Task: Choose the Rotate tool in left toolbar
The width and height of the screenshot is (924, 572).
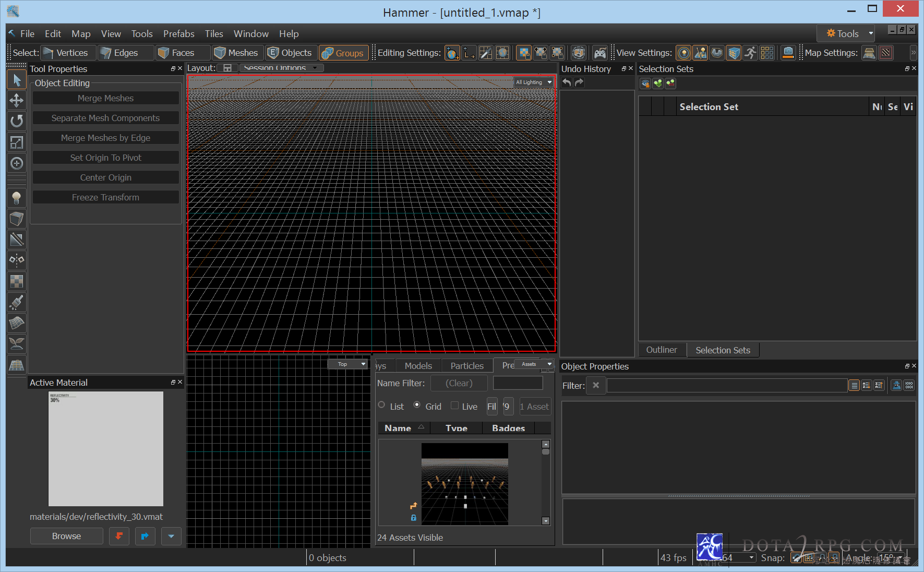Action: coord(17,121)
